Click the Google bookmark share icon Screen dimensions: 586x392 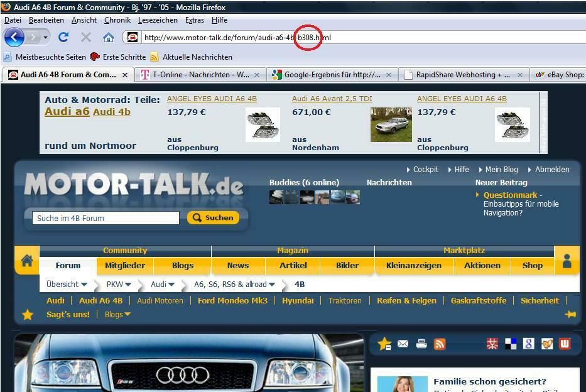(528, 344)
